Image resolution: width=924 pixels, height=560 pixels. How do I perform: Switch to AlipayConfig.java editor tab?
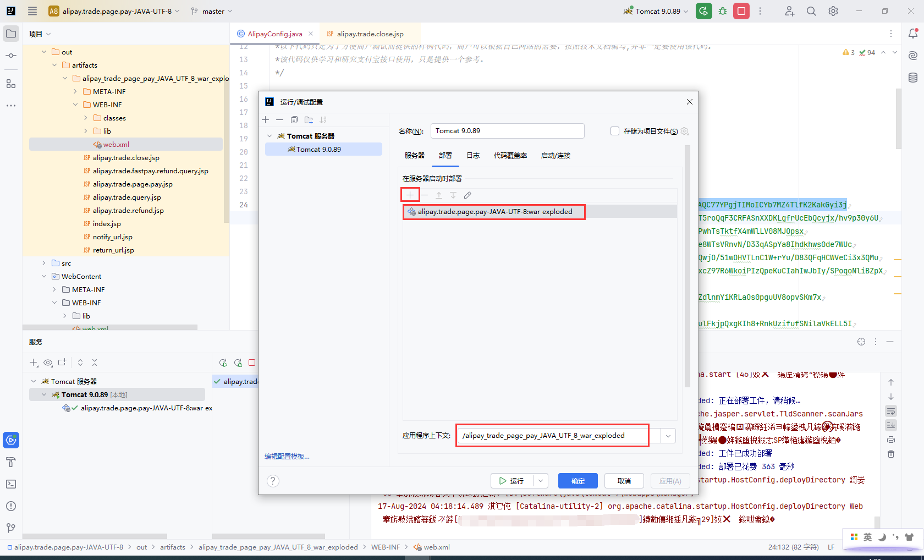(x=275, y=34)
